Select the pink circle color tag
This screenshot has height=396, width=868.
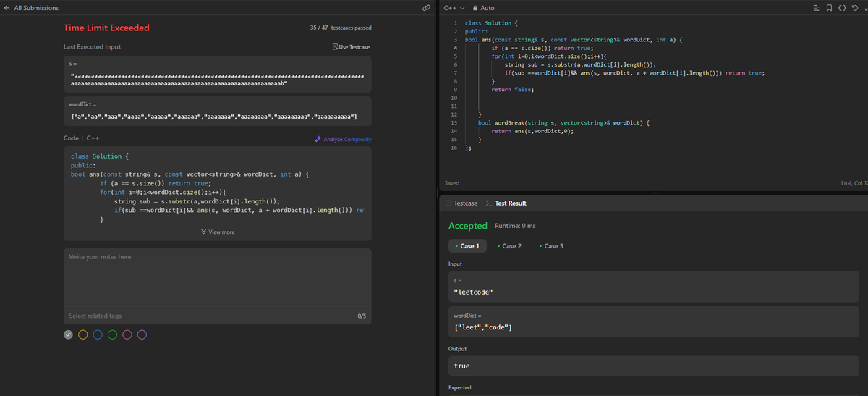[127, 334]
